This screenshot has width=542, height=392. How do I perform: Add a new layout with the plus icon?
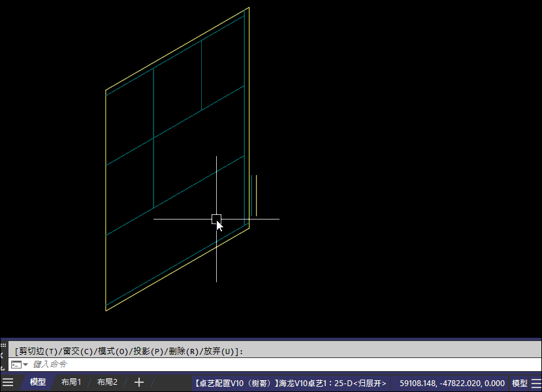[138, 383]
